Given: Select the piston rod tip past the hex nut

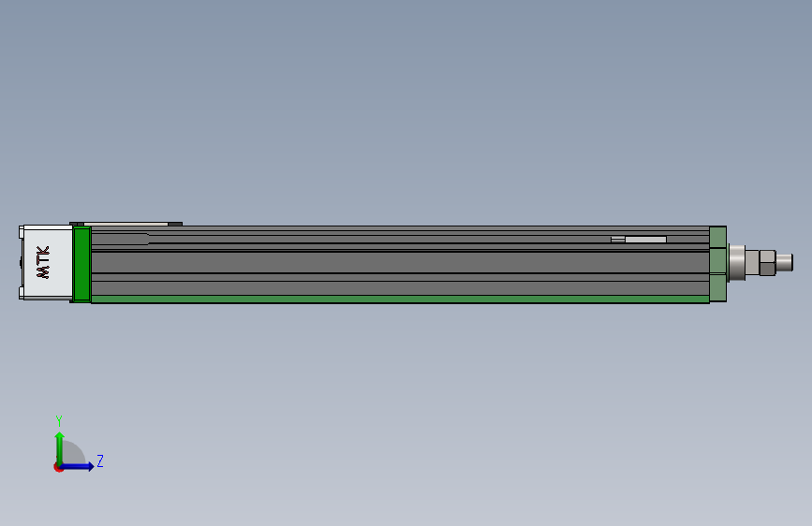Looking at the screenshot, I should click(785, 262).
